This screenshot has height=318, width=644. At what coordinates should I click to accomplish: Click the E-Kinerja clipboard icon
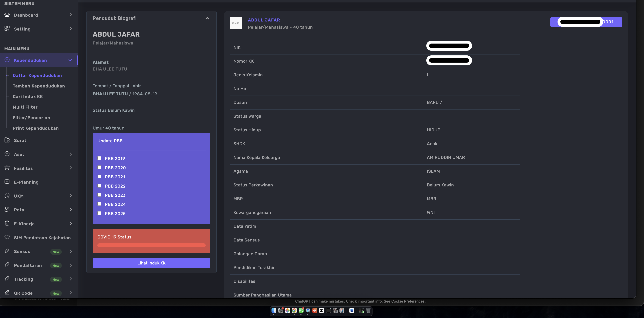tap(7, 223)
